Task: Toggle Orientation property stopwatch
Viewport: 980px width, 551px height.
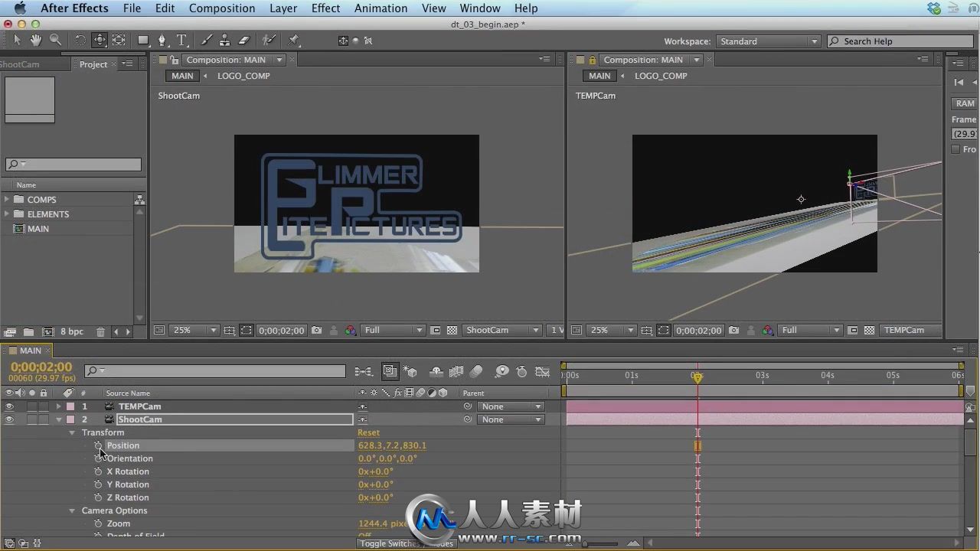Action: point(98,458)
